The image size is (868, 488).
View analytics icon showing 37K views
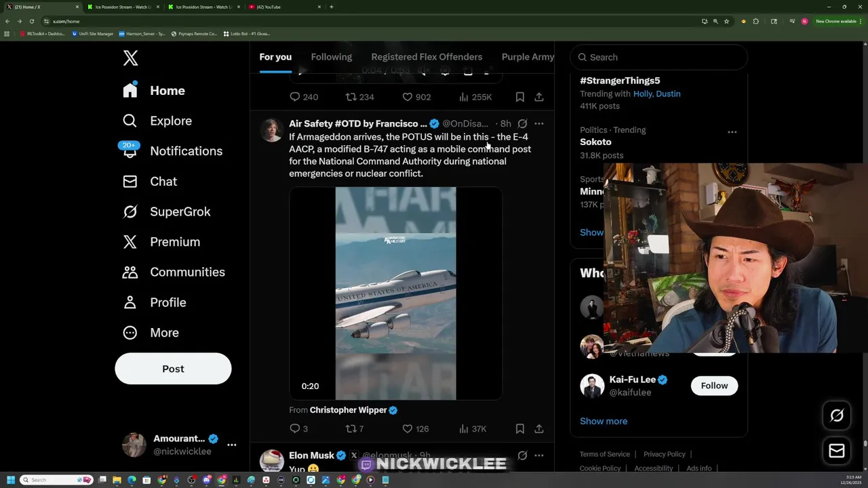tap(464, 428)
